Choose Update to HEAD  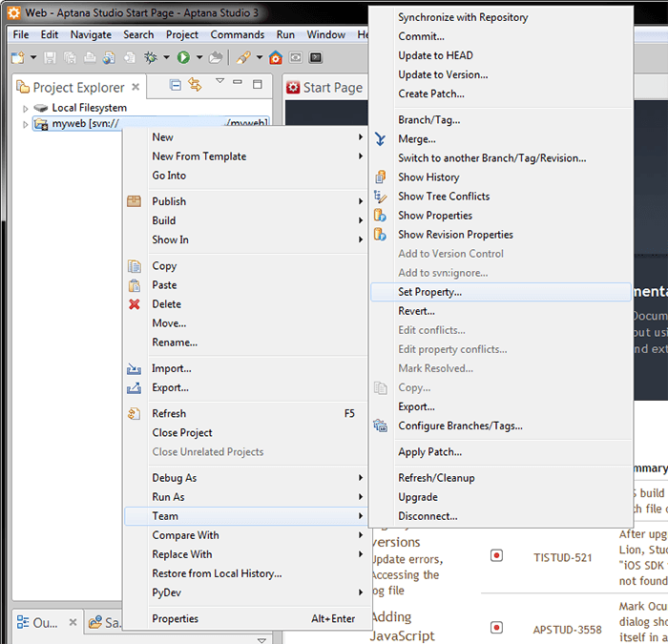[x=501, y=55]
